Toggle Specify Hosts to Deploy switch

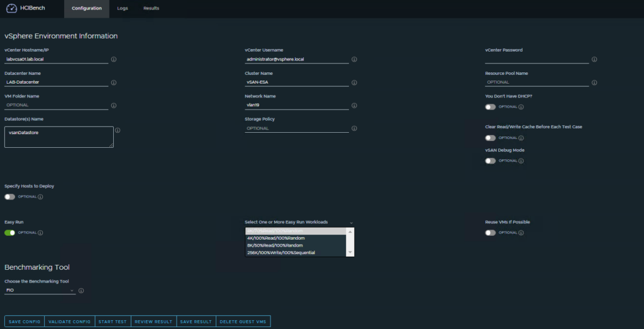click(10, 197)
